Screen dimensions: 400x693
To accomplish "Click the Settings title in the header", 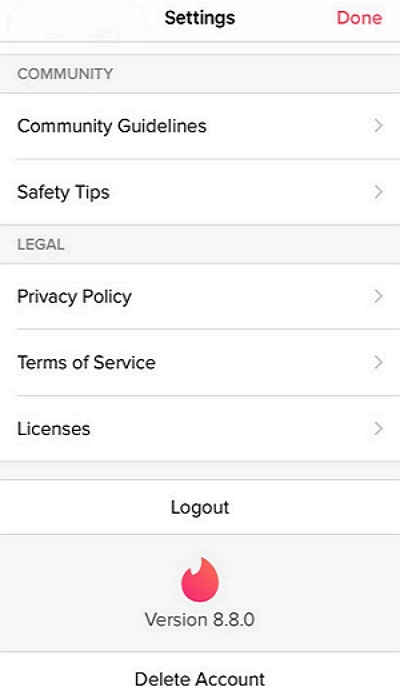I will tap(200, 18).
